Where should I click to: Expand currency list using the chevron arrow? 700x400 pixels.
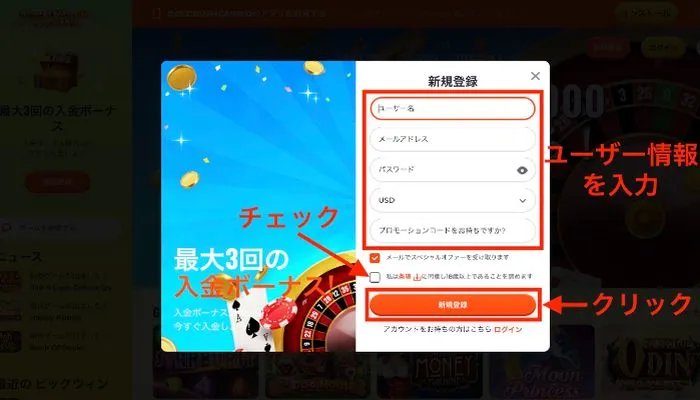522,200
